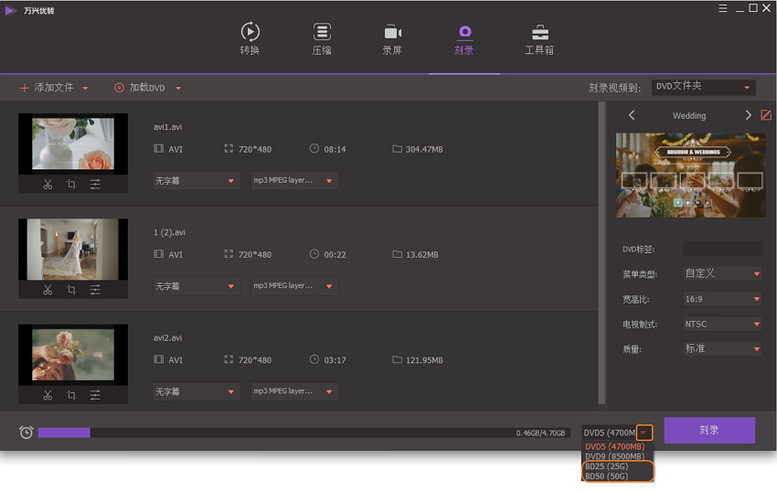Toggle the DVD5 disc type dropdown arrow
The image size is (777, 491).
[x=644, y=433]
